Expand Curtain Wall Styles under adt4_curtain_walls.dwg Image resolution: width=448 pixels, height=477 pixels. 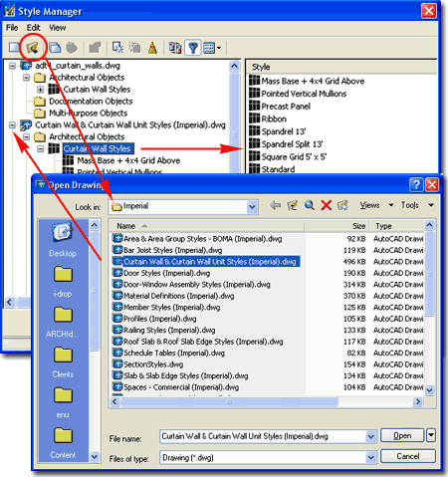click(x=40, y=90)
